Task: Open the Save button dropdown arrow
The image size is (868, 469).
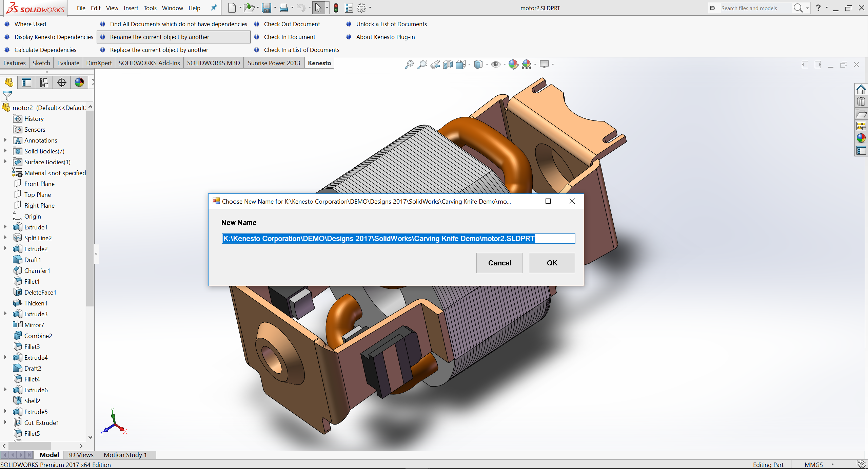Action: (x=275, y=8)
